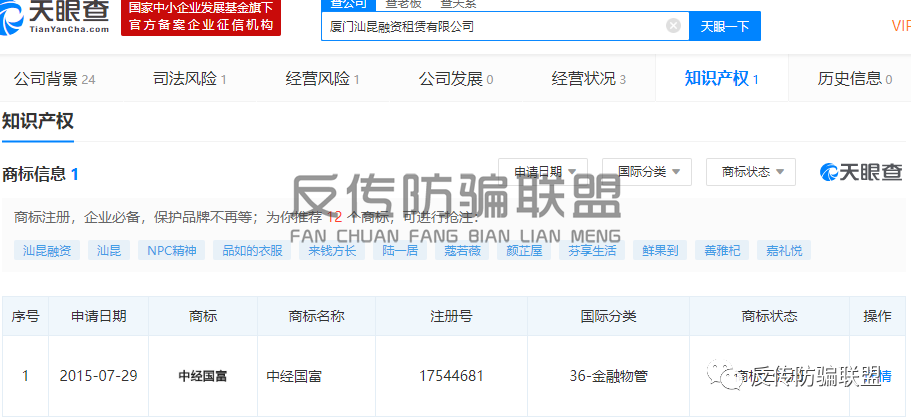Click the 中经国富 trademark image thumbnail
Image resolution: width=911 pixels, height=417 pixels.
pyautogui.click(x=203, y=376)
